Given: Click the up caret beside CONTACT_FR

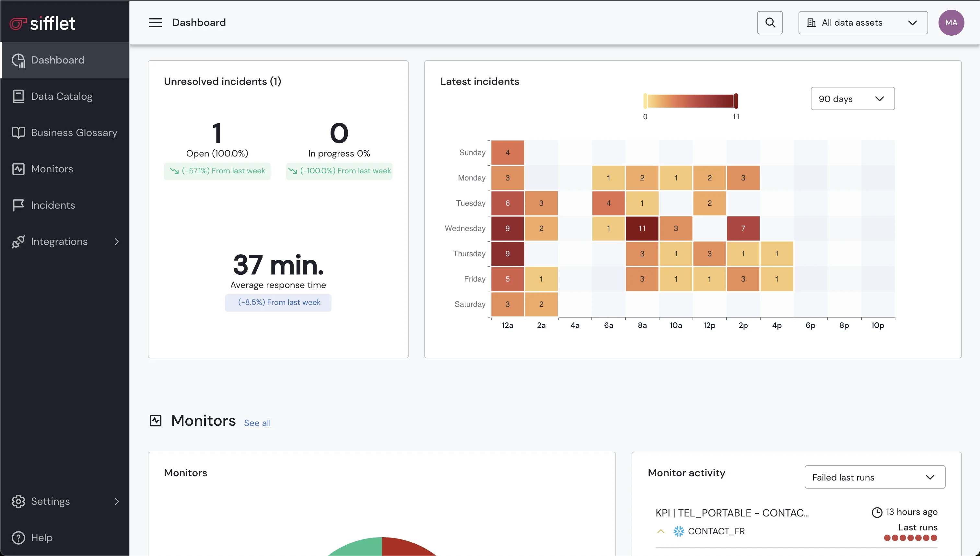Looking at the screenshot, I should coord(661,531).
